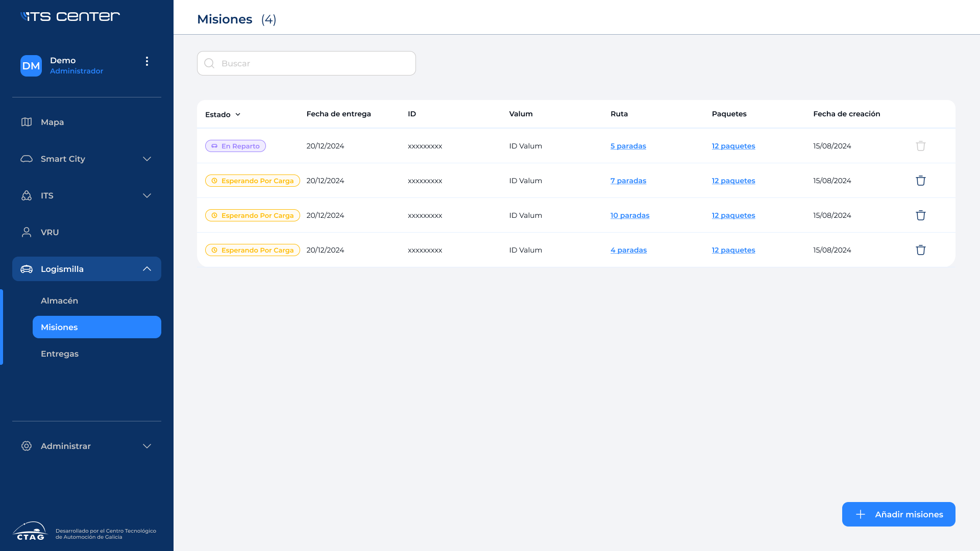The image size is (980, 551).
Task: Collapse the Logismilla section
Action: point(147,269)
